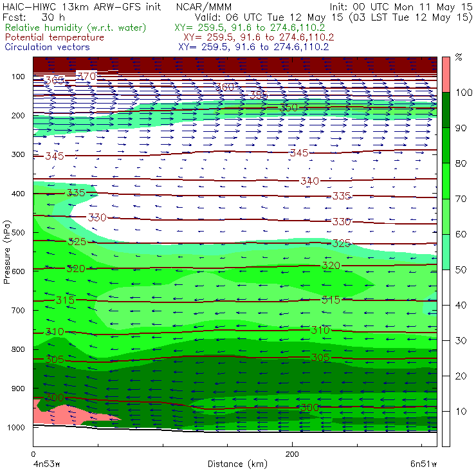Click the colorbar value label '40'
The width and height of the screenshot is (476, 476).
461,305
